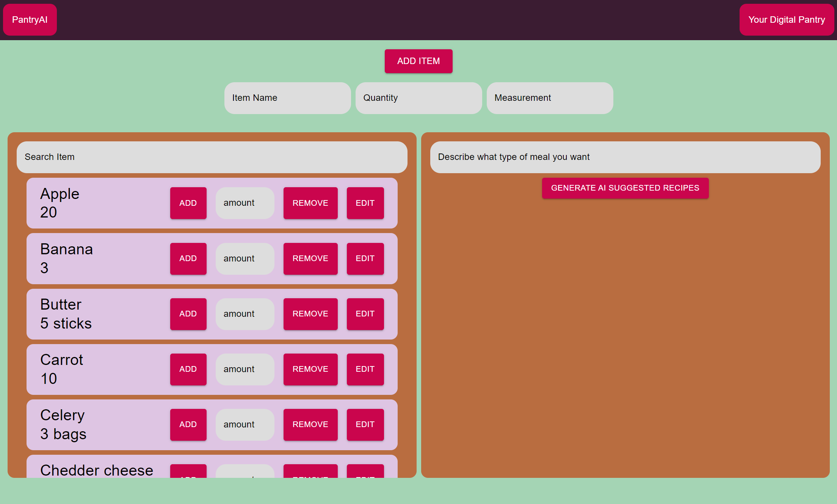This screenshot has width=837, height=504.
Task: Focus the Item Name field
Action: (288, 98)
